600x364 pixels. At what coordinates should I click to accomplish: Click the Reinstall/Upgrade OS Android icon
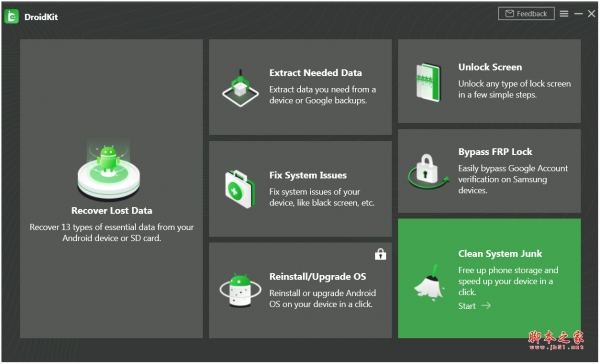[240, 290]
